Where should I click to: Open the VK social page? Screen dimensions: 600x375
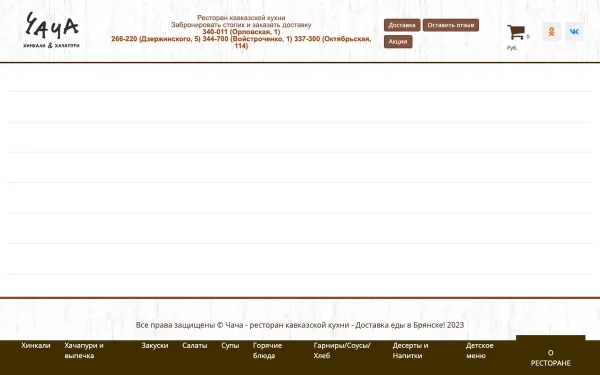click(574, 31)
